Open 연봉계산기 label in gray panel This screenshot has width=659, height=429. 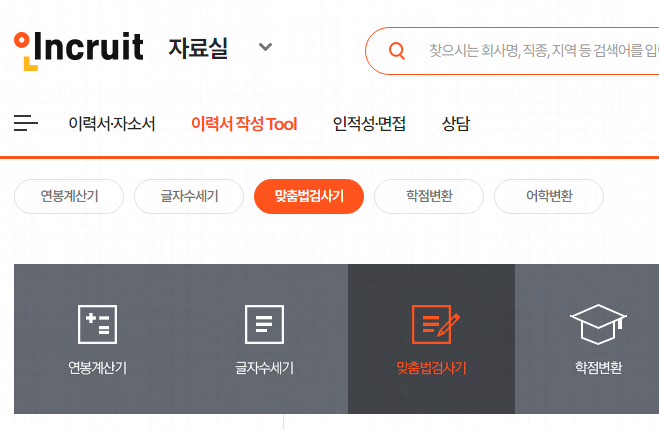pos(98,368)
